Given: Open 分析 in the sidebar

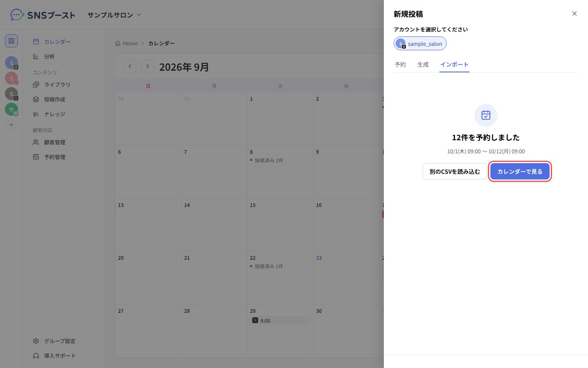Looking at the screenshot, I should 64,56.
